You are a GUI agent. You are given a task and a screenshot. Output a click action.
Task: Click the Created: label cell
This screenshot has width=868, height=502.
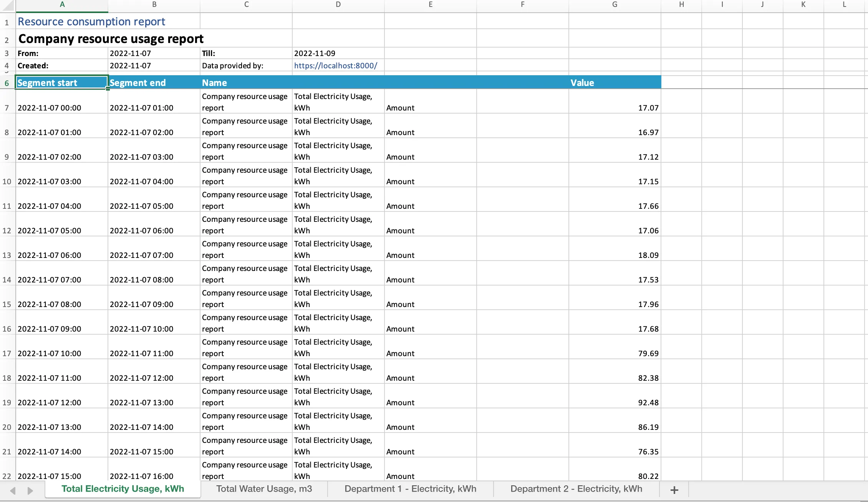click(62, 66)
